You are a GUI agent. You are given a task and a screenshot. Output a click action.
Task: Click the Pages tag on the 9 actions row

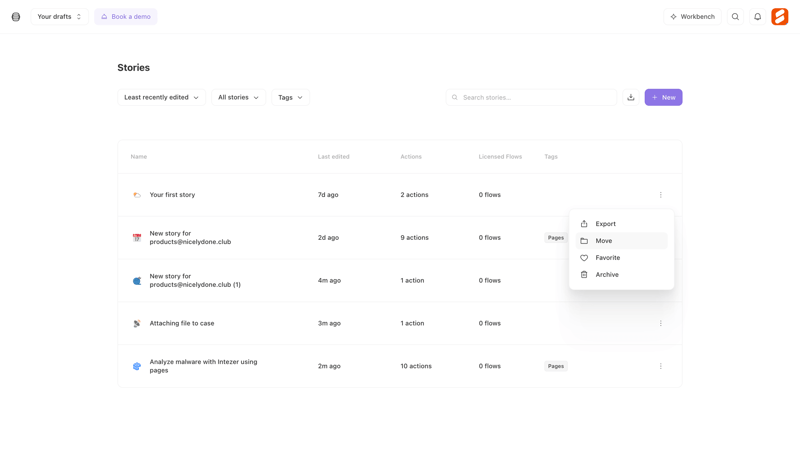tap(556, 238)
